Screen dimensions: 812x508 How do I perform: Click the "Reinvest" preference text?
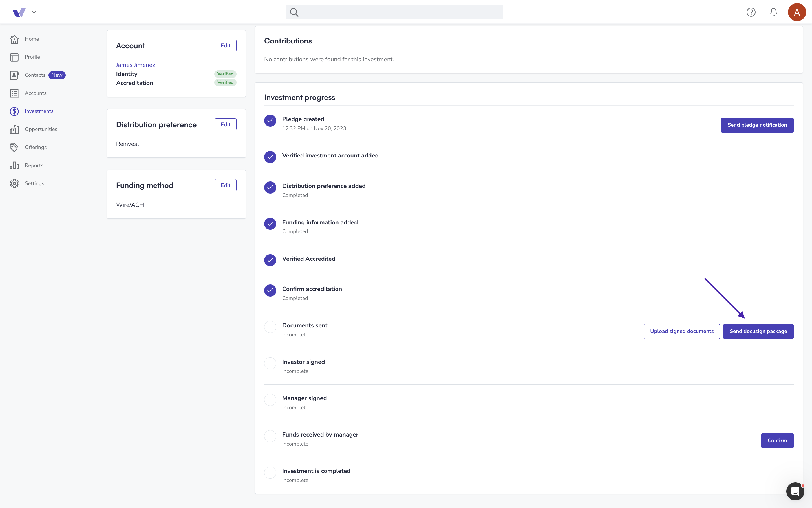pos(127,144)
